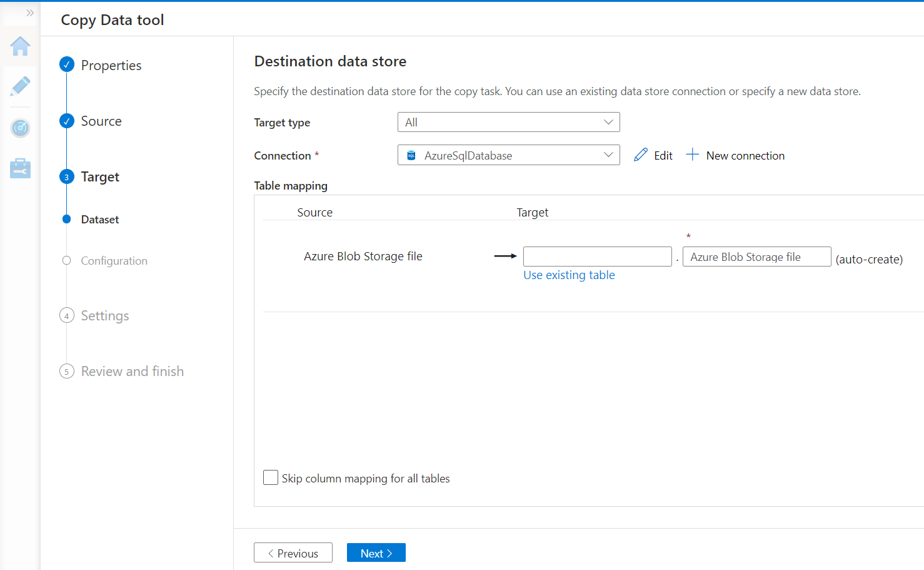Open the Manage toolbox icon in the sidebar

[20, 168]
